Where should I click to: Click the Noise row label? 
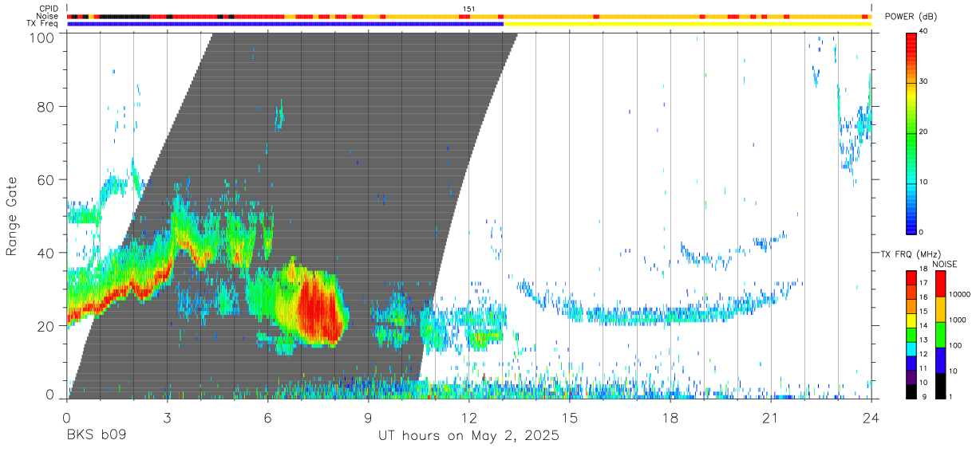click(47, 16)
